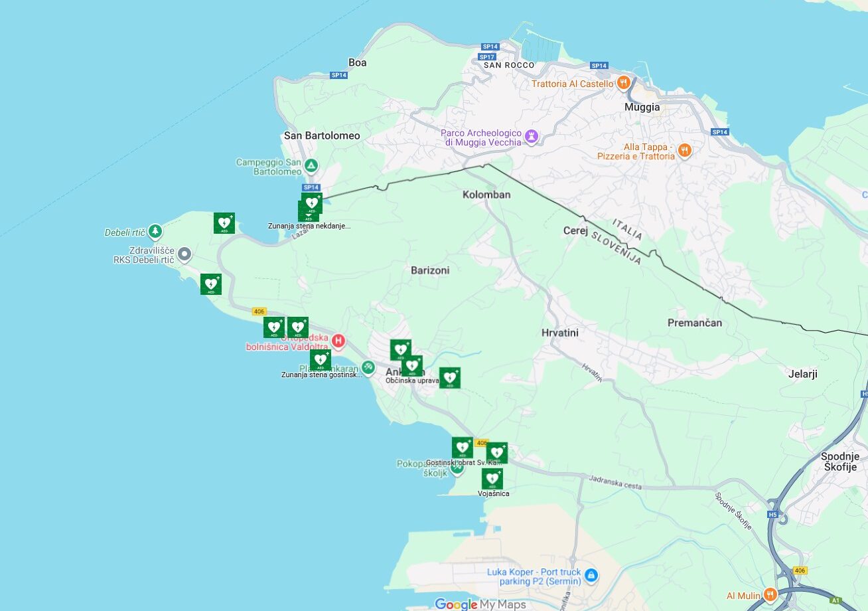The width and height of the screenshot is (868, 611).
Task: Click the Zdravilišče RKS Debeli rtič gray pin
Action: point(184,254)
